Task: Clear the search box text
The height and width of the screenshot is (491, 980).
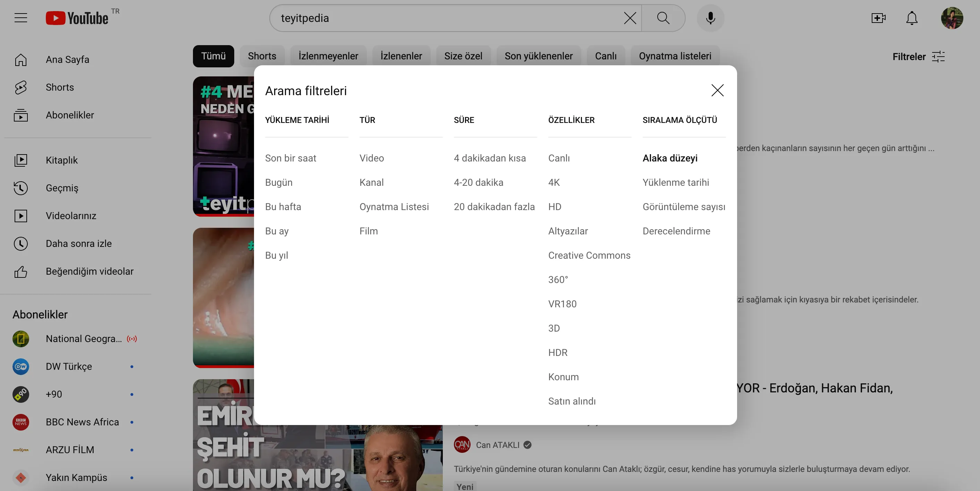Action: tap(630, 18)
